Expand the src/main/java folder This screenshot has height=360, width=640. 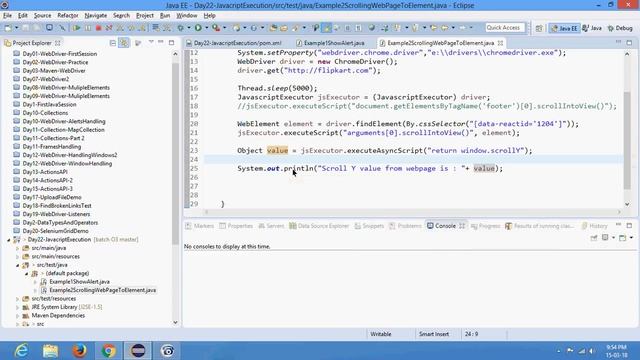click(18, 248)
